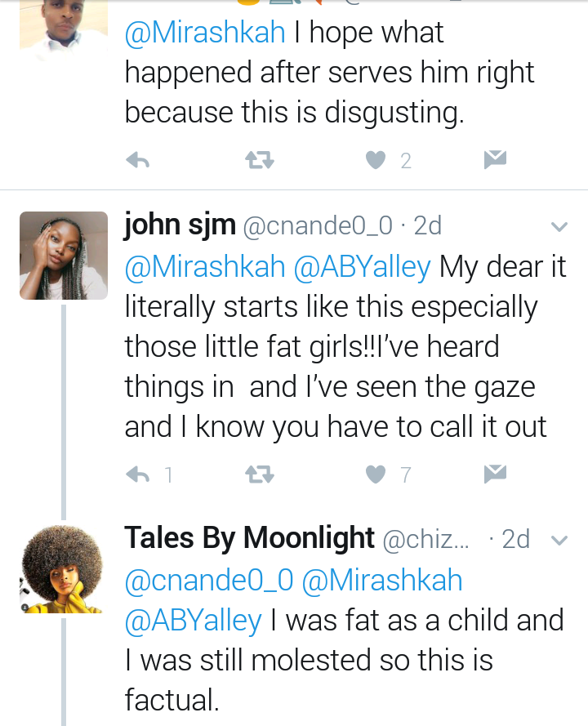Like john sjm's tweet with 7 likes
This screenshot has height=726, width=588.
tap(376, 474)
